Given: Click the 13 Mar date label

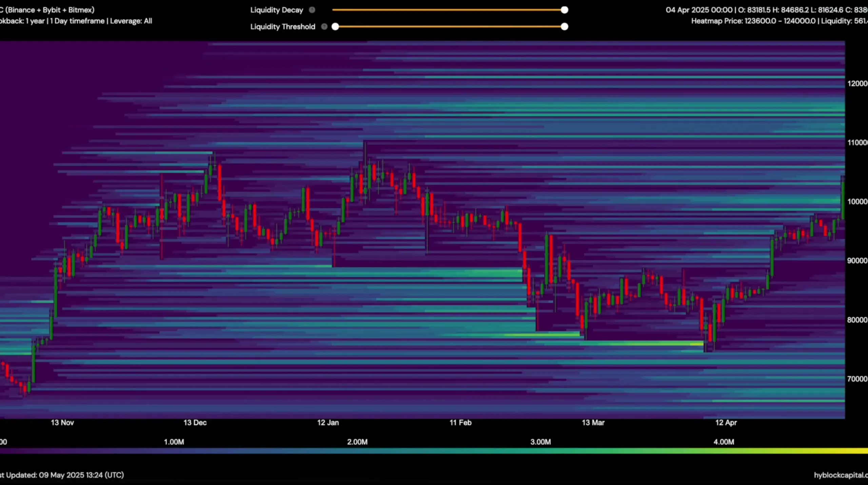Looking at the screenshot, I should click(593, 423).
